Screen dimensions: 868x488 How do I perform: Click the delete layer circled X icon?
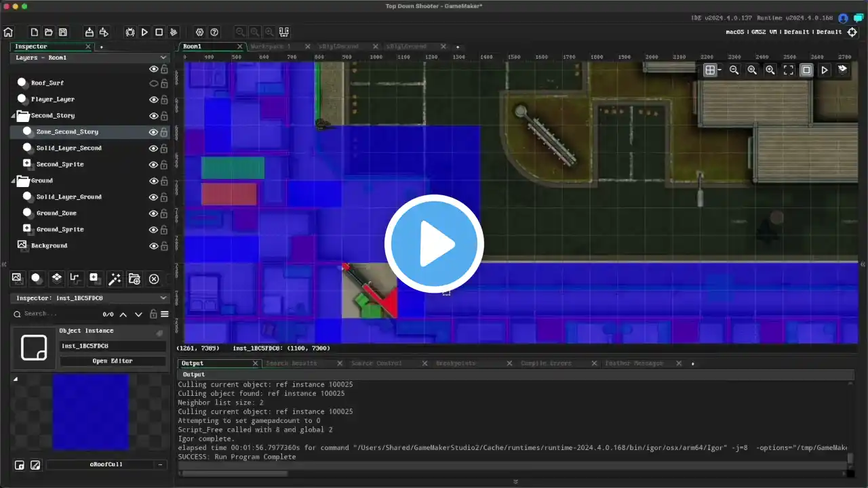[154, 279]
